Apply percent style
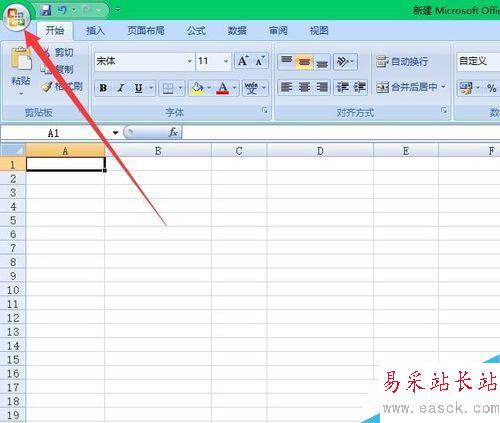500x423 pixels. [491, 88]
